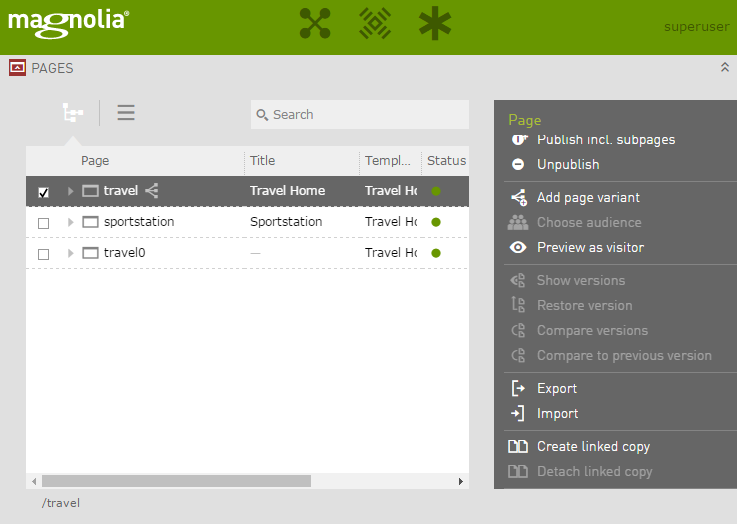
Task: Click green status dot of sportstation
Action: click(436, 222)
